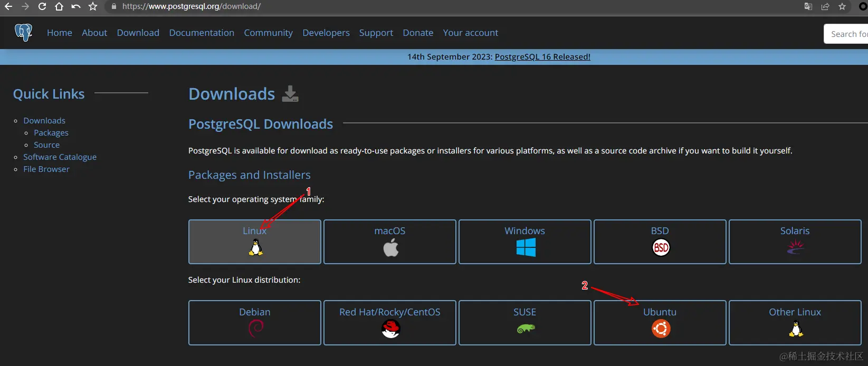The image size is (868, 366).
Task: Click the Apple macOS logo
Action: [x=390, y=247]
